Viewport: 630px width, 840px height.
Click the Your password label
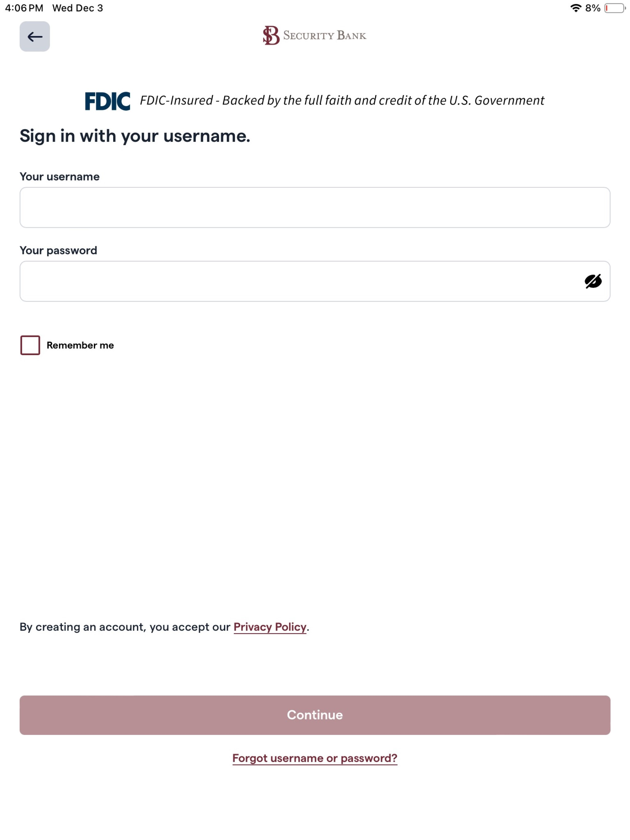click(x=58, y=251)
